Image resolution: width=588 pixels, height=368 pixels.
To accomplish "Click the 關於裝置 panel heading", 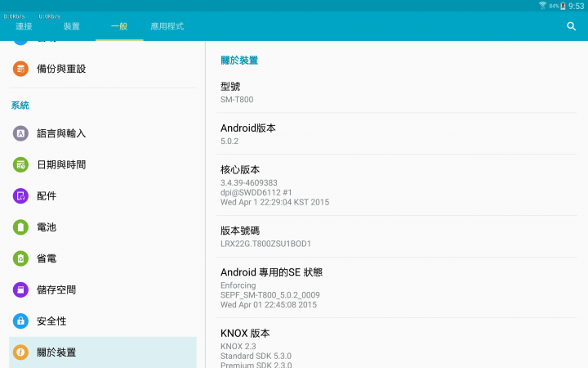I will pyautogui.click(x=239, y=60).
